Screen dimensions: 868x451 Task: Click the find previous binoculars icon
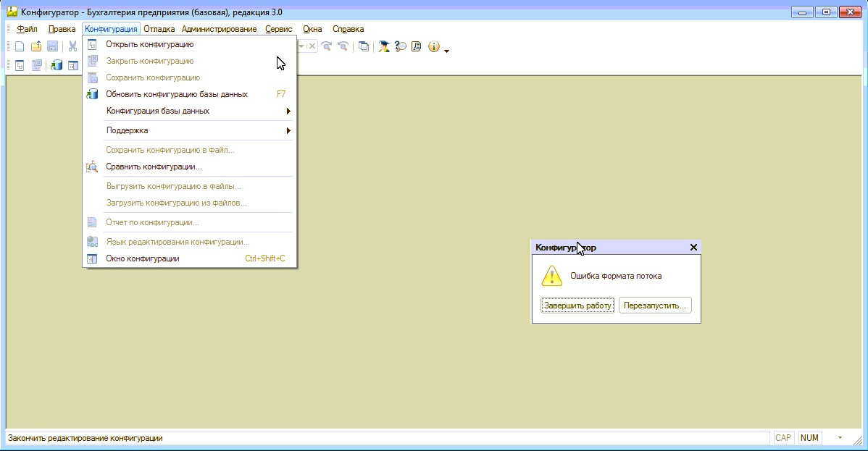tap(343, 46)
